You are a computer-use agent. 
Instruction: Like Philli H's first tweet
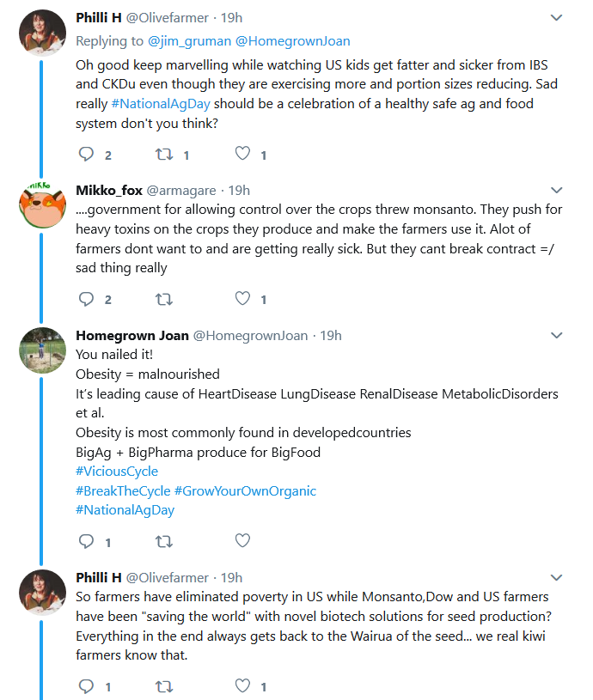[242, 154]
